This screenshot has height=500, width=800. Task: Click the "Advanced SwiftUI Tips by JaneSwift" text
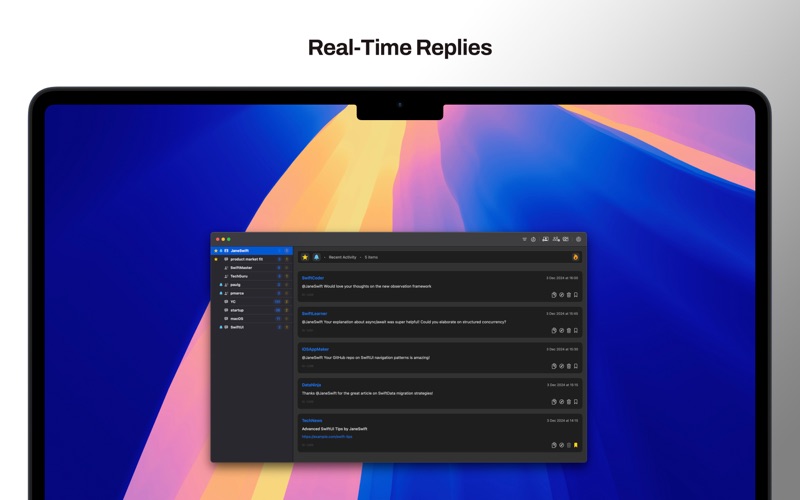(334, 429)
